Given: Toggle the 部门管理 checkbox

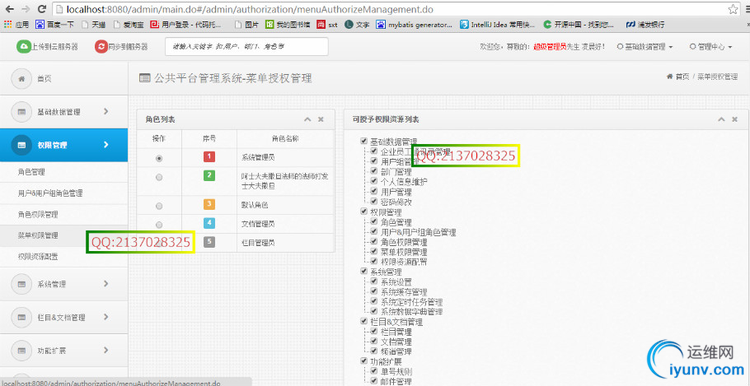Looking at the screenshot, I should (x=375, y=171).
